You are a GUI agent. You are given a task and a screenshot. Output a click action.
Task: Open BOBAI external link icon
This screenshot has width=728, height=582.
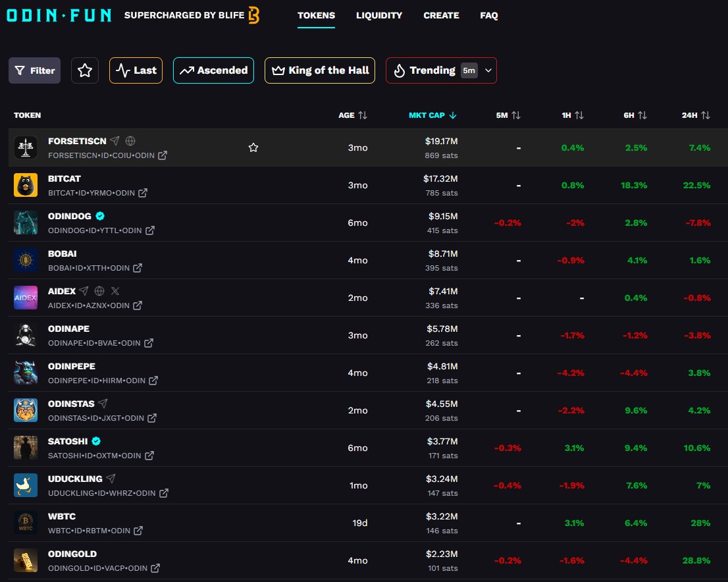click(138, 268)
